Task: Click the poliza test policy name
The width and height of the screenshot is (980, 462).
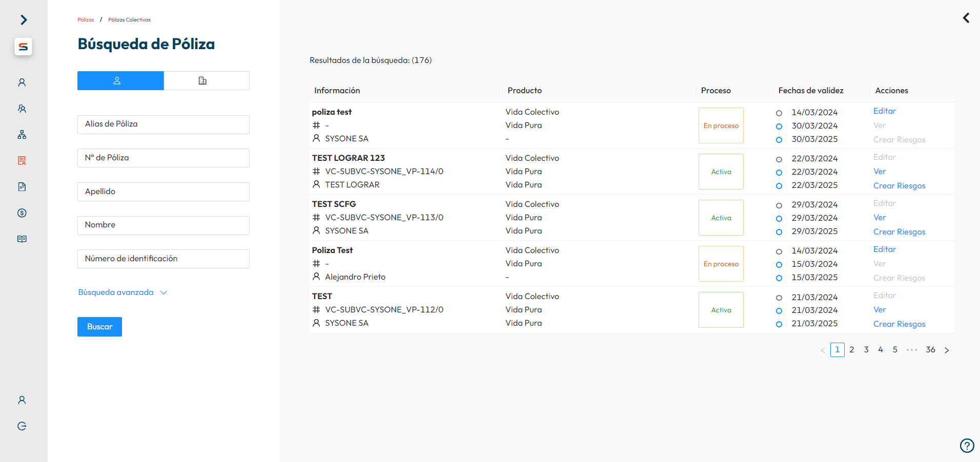Action: tap(332, 112)
